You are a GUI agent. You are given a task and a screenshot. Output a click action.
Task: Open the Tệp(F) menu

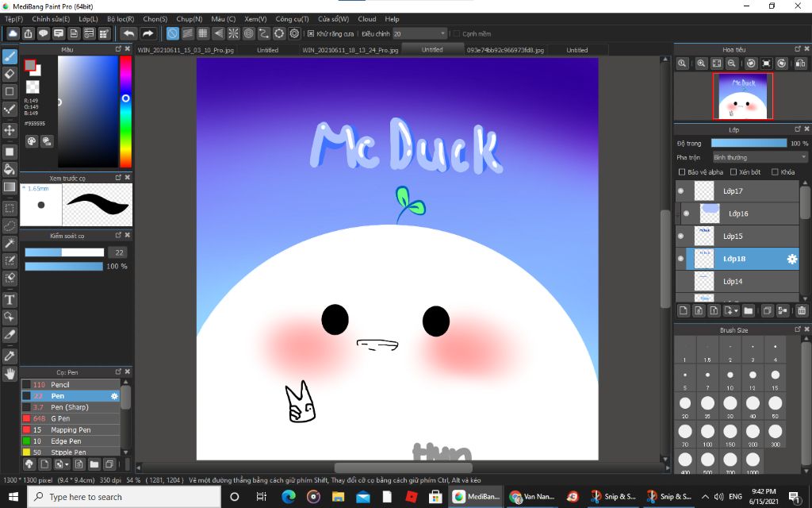tap(14, 19)
